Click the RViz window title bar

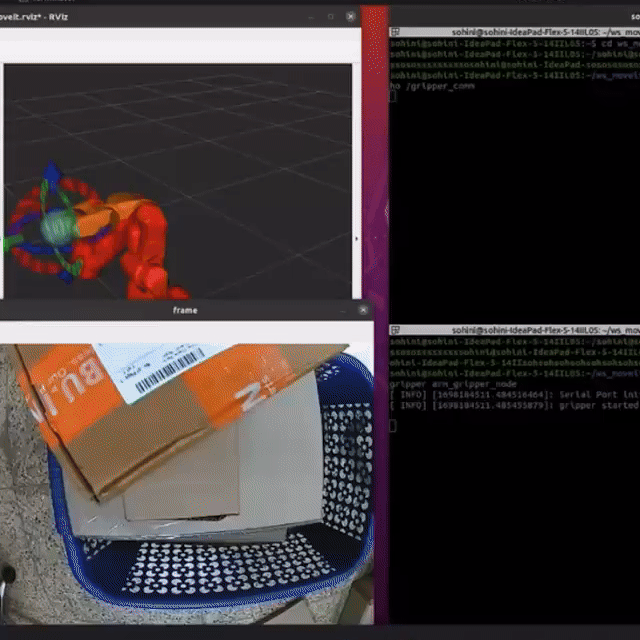point(180,17)
